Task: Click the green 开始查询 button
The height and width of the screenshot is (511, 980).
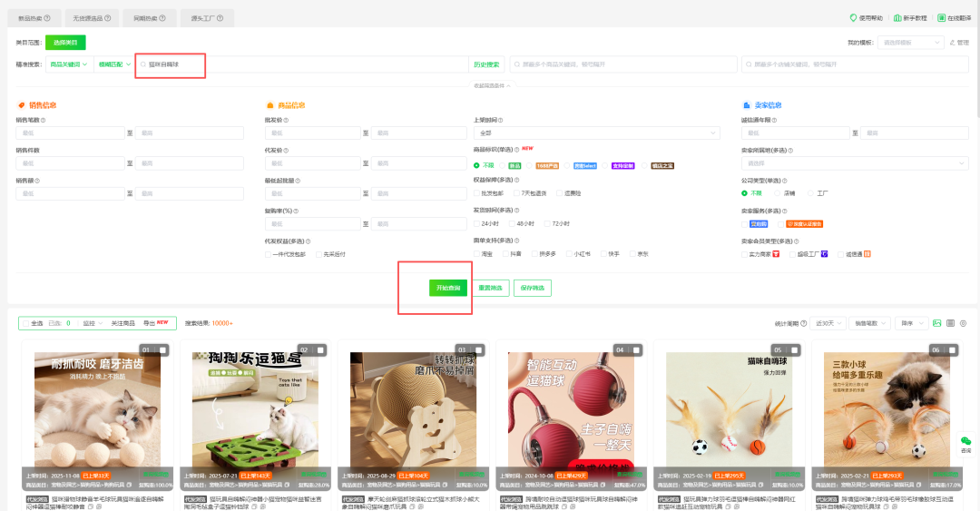Action: pyautogui.click(x=448, y=288)
